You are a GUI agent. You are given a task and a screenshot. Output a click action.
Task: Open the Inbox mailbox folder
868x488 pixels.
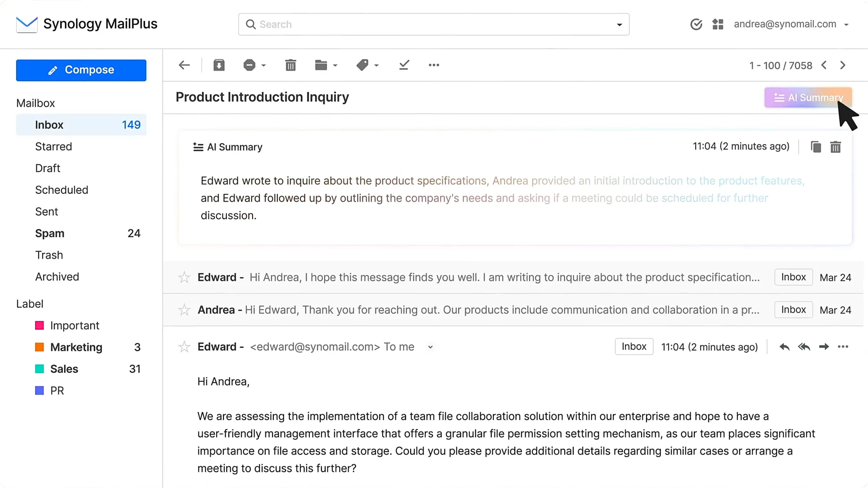[x=81, y=125]
